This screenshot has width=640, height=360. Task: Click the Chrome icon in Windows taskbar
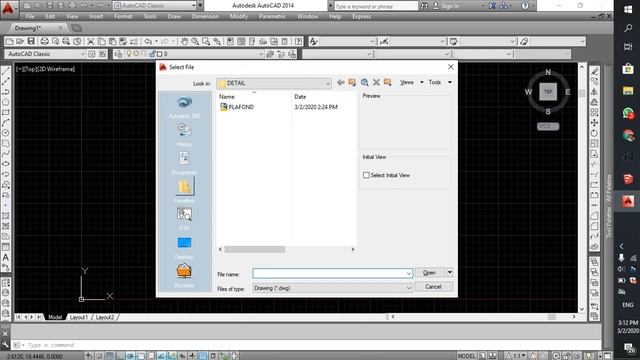pos(628,135)
